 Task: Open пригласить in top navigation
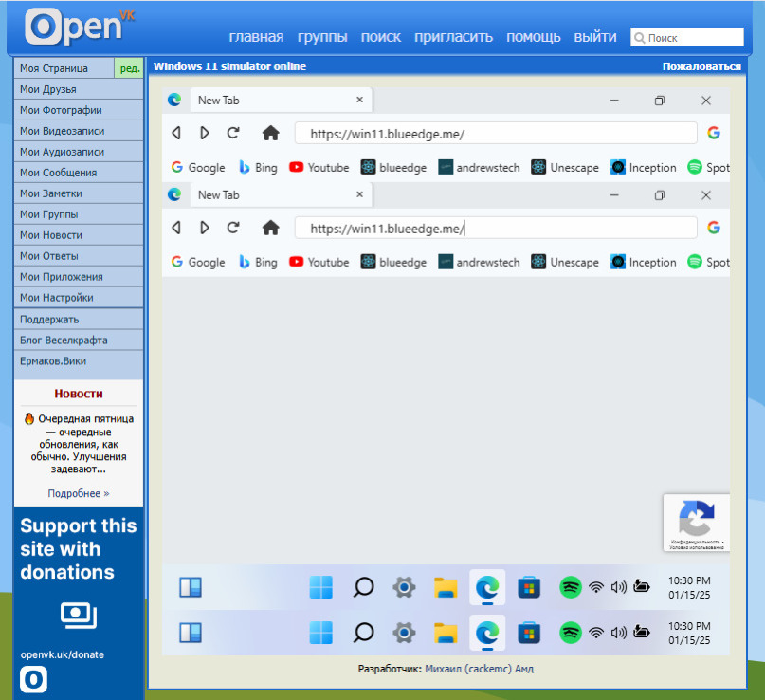point(454,37)
